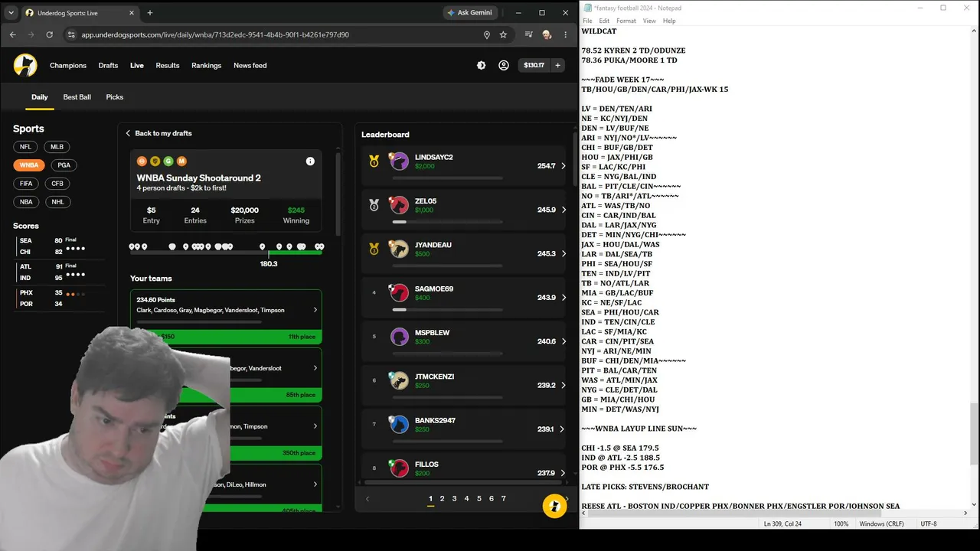Select the CFB sport filter
Screen dimensions: 980x551
[57, 184]
